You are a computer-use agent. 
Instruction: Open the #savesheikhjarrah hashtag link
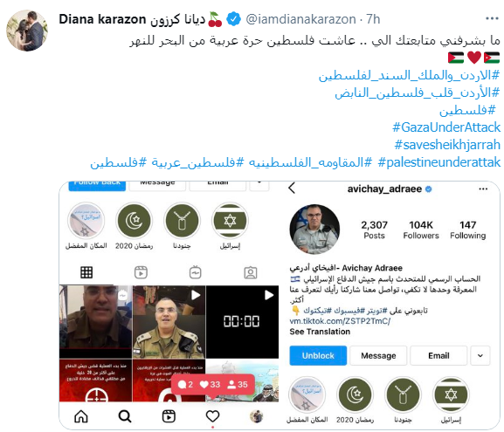tap(447, 145)
